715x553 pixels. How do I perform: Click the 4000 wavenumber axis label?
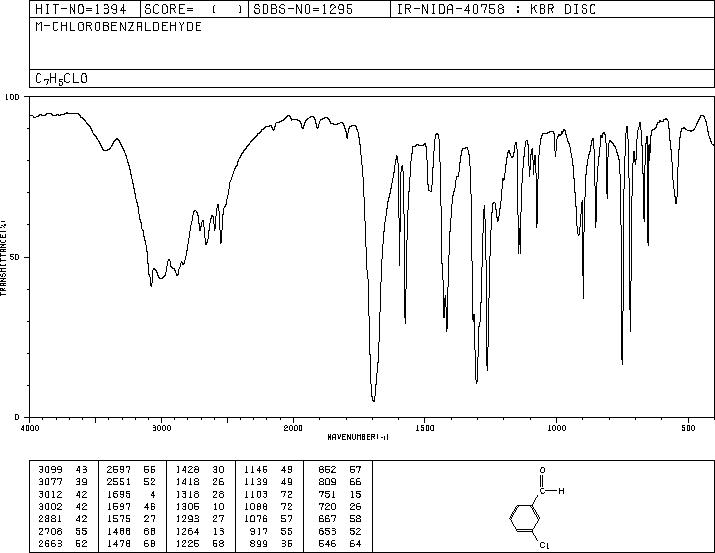[30, 428]
